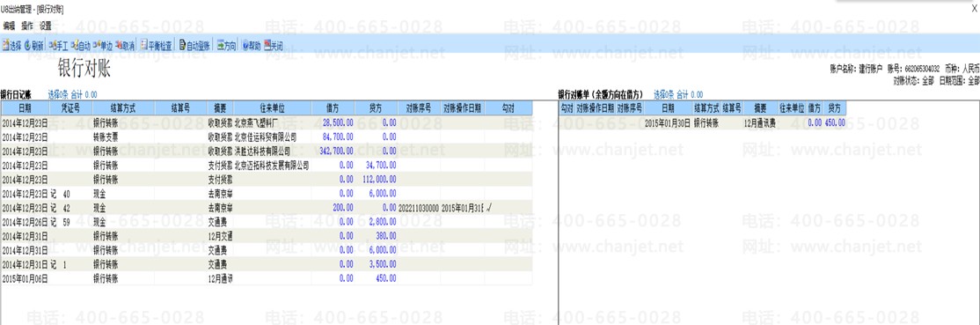Run 自动 automatic reconciliation
This screenshot has height=325, width=980.
pos(81,46)
